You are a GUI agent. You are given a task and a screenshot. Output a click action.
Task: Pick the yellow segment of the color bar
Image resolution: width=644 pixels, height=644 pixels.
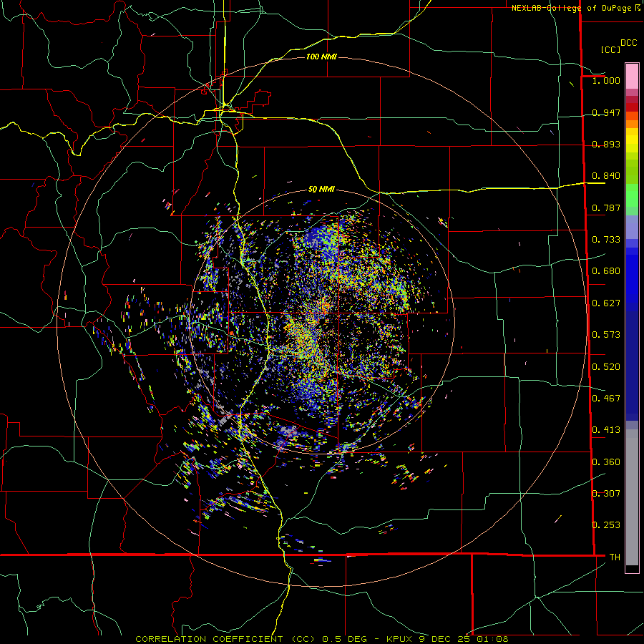tap(632, 140)
